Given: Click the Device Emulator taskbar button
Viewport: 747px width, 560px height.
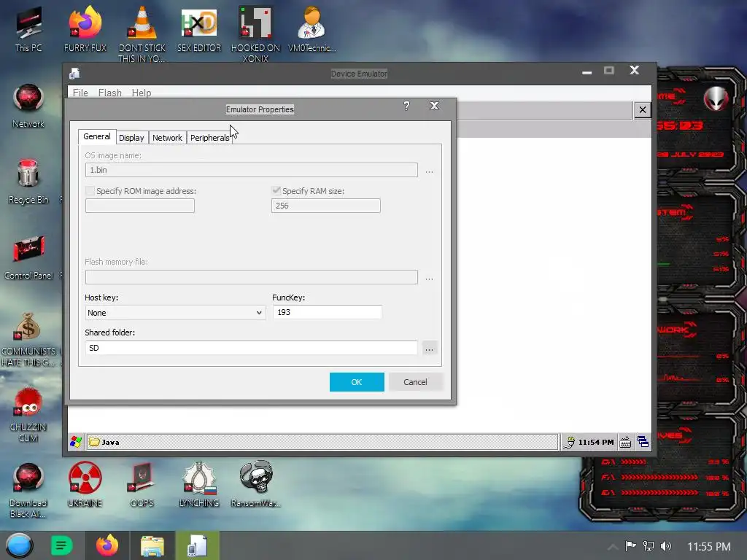Looking at the screenshot, I should 197,545.
